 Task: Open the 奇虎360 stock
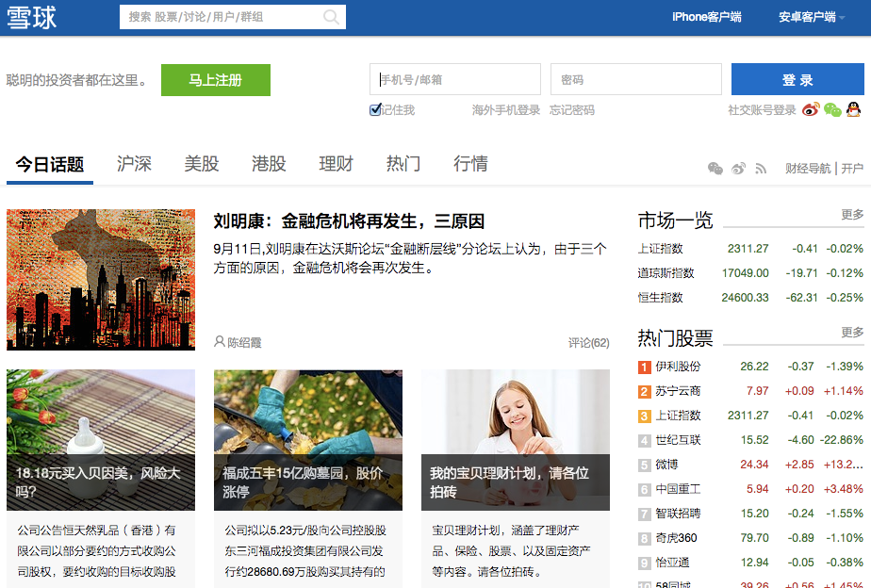click(676, 538)
